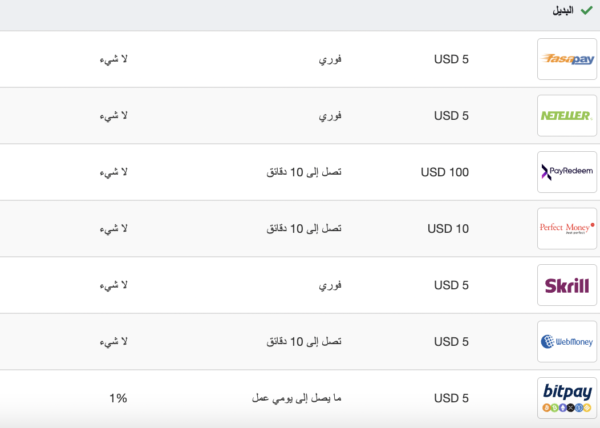Click the FasaPay logo
Viewport: 600px width, 428px height.
[567, 59]
